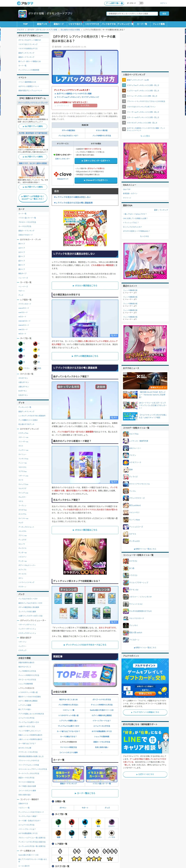Focus the site search input field
186x868 pixels.
pos(132,14)
